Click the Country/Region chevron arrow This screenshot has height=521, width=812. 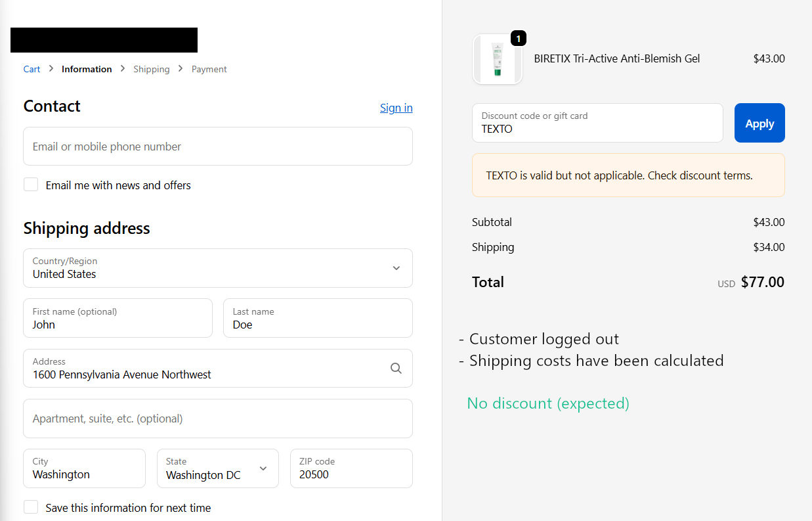396,268
